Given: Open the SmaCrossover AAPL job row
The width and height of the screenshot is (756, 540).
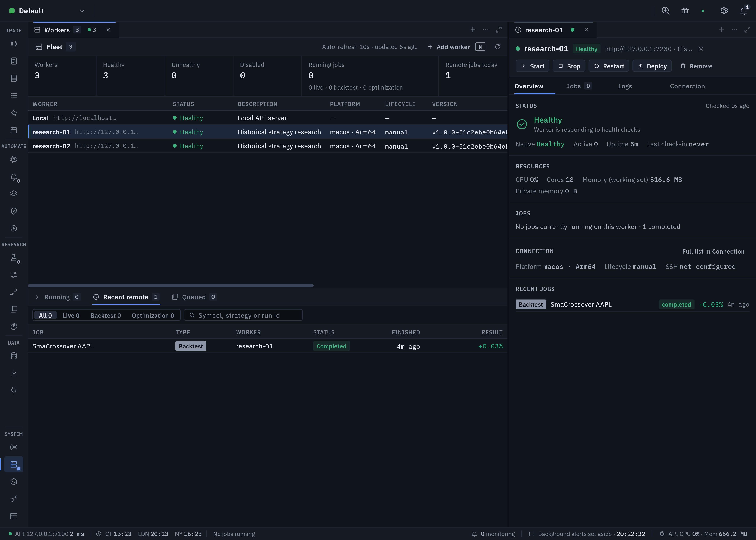Looking at the screenshot, I should [x=268, y=346].
